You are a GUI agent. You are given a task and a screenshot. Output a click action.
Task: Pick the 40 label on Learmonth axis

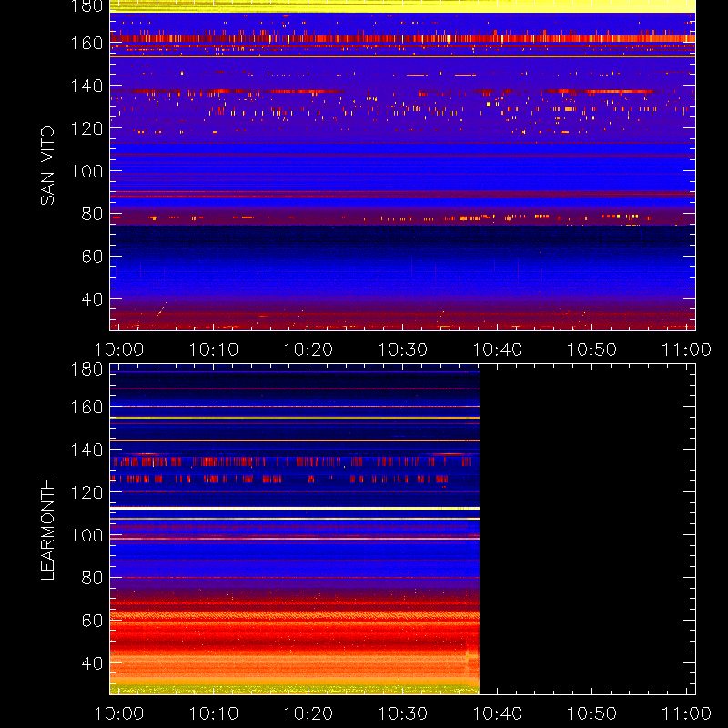93,663
